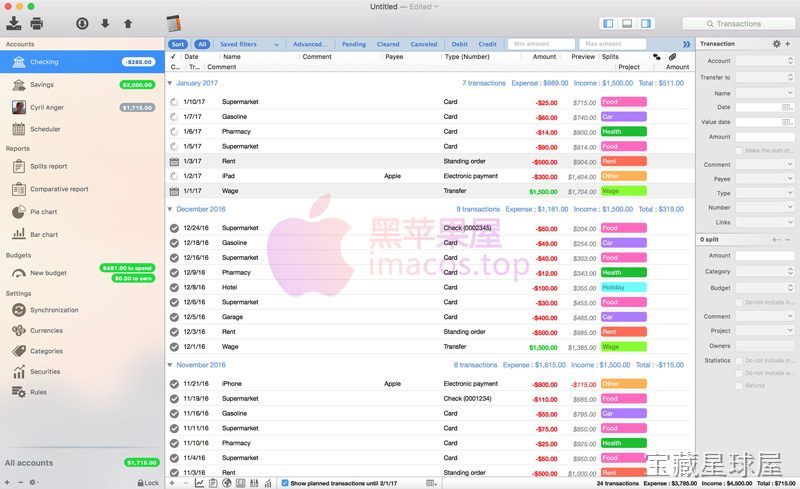Filter by Pending transactions
The image size is (800, 489).
pos(354,44)
